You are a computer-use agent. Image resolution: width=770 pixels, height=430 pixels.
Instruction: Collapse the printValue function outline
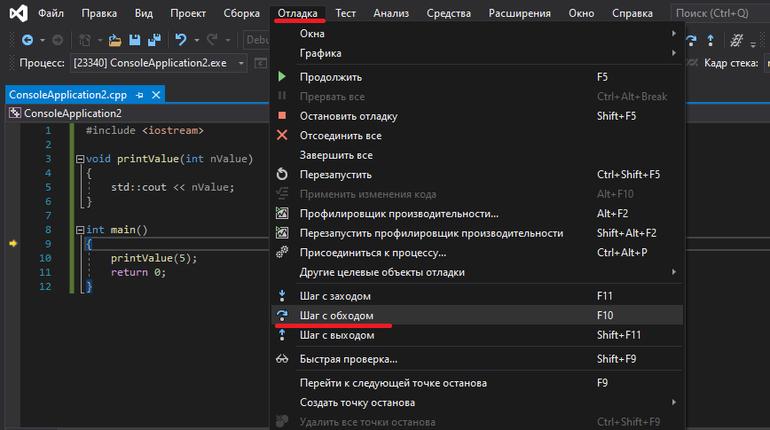pyautogui.click(x=80, y=159)
